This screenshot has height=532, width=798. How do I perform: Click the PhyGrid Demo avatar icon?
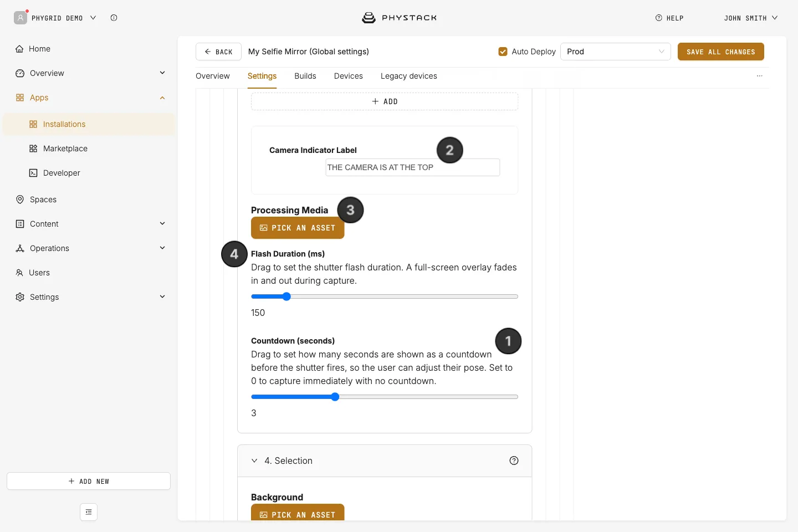click(x=21, y=18)
